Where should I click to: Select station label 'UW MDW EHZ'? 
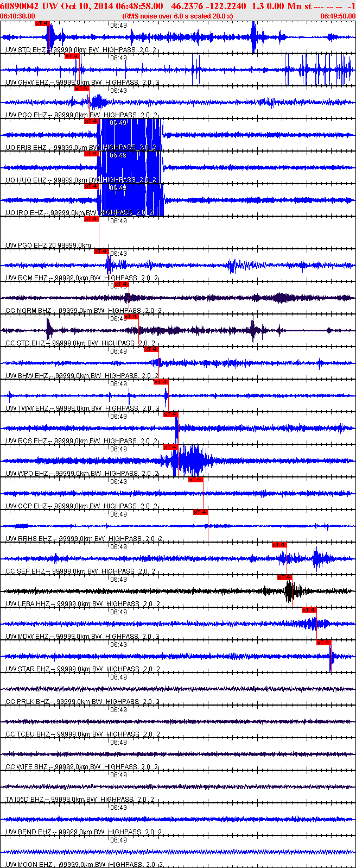click(28, 637)
